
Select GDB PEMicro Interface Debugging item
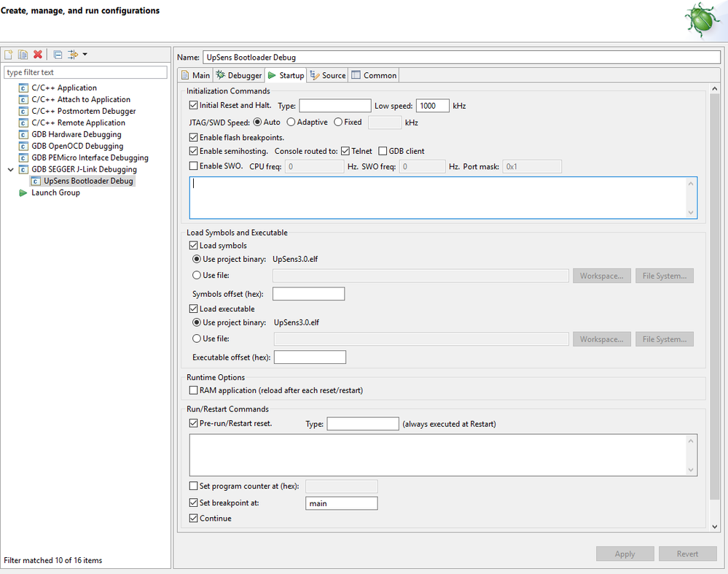(90, 158)
